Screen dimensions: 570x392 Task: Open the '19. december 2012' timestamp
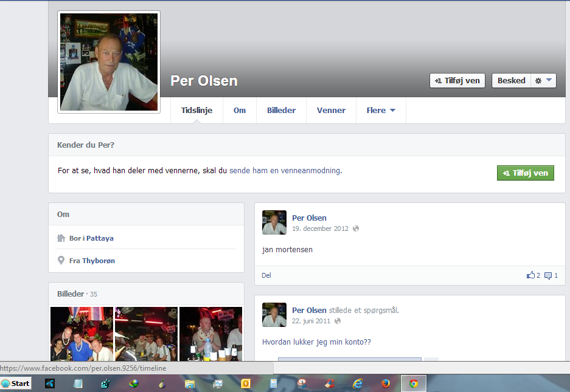pyautogui.click(x=320, y=229)
